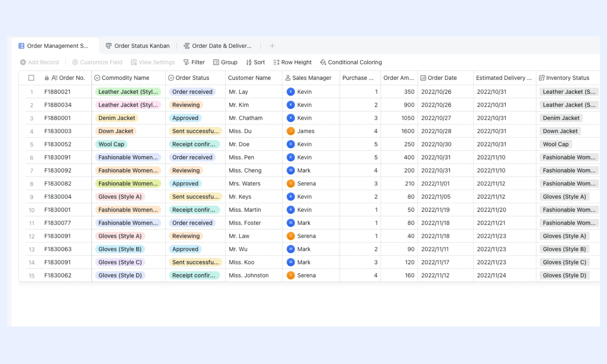607x364 pixels.
Task: Click the text type icon in Order No. header
Action: click(x=54, y=78)
